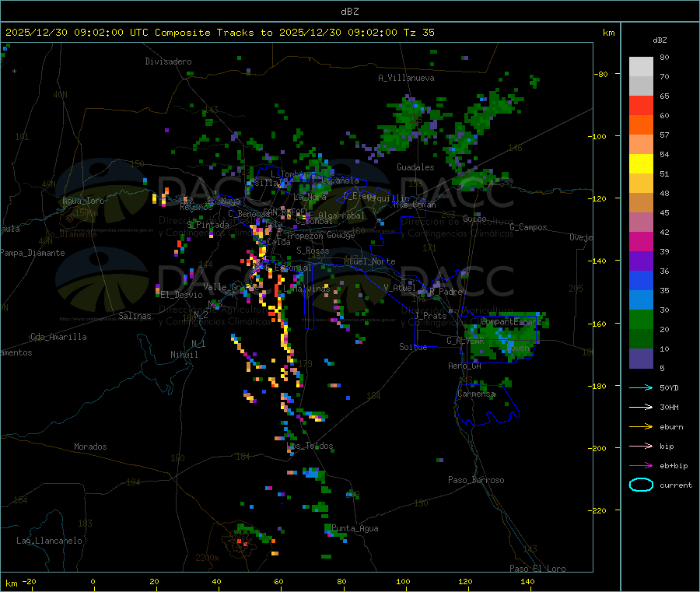Select the light blue 30-35 dBZ swatch

pyautogui.click(x=641, y=300)
